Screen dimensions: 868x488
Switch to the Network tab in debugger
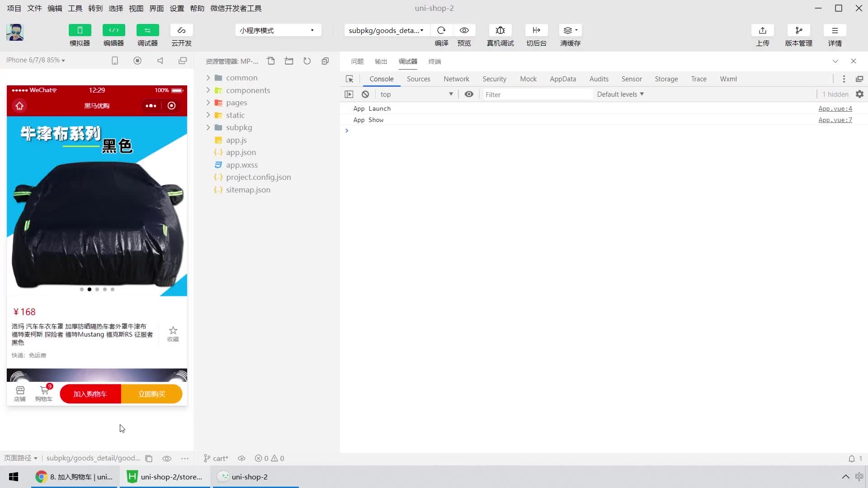(x=457, y=79)
